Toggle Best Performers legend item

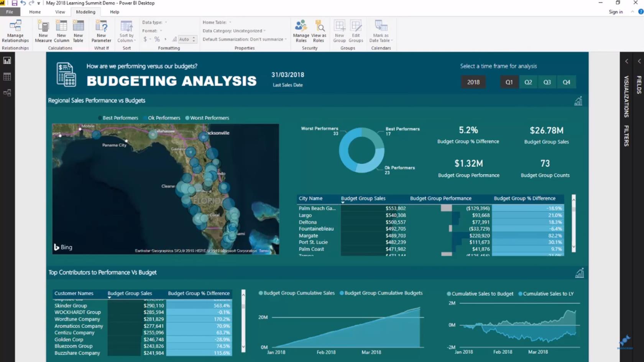coord(118,118)
